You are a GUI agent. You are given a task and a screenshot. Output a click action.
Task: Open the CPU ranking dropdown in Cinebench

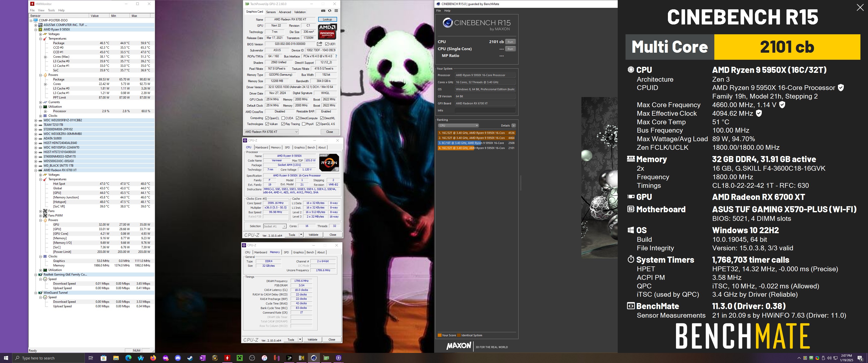point(458,126)
